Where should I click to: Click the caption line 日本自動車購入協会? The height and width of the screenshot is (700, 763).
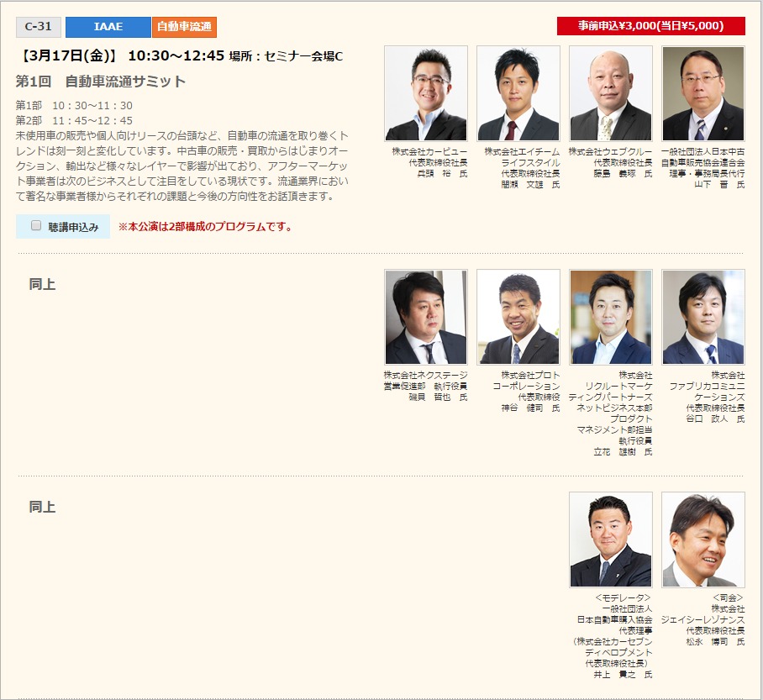614,620
